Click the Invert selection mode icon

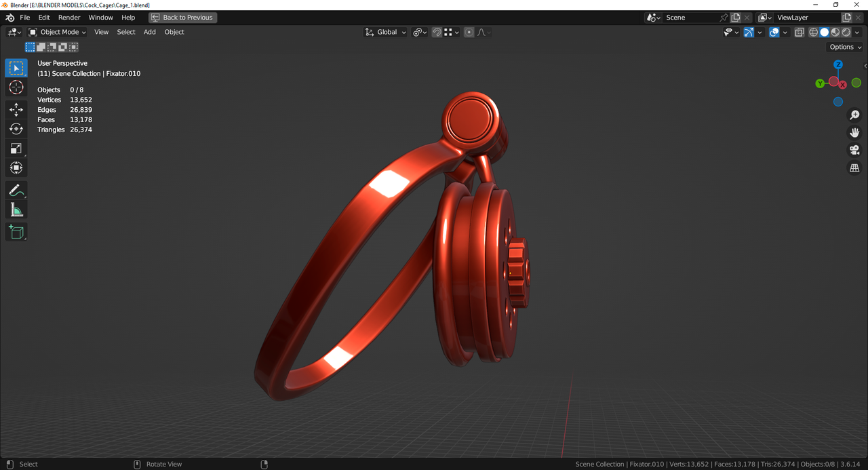point(63,47)
